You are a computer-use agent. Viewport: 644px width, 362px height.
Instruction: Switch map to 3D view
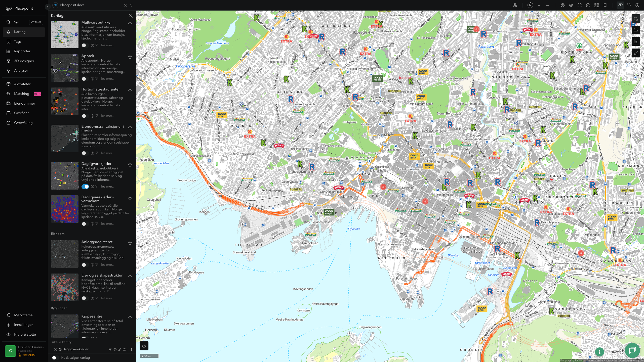pos(629,5)
